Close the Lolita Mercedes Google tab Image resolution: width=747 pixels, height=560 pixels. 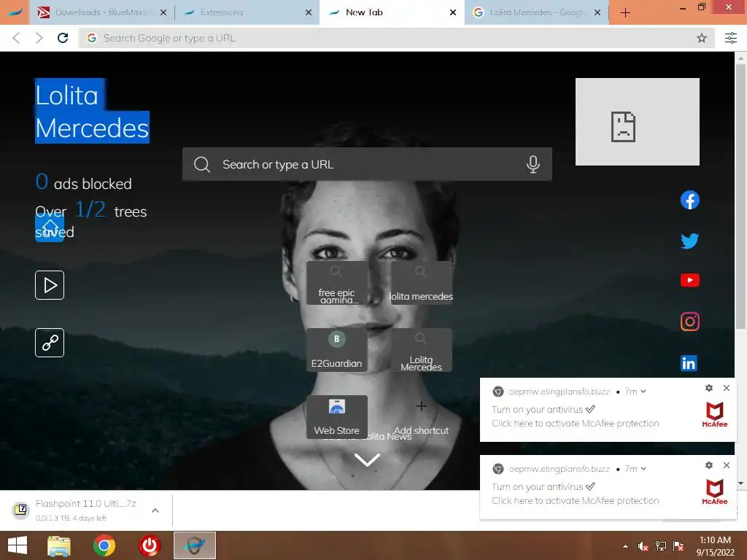[597, 12]
